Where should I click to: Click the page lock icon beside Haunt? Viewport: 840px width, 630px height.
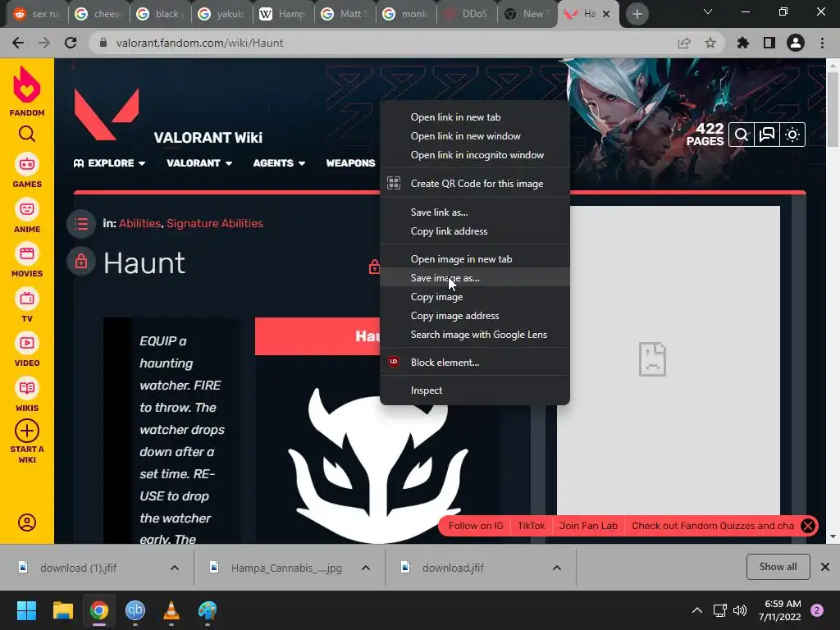click(x=81, y=262)
